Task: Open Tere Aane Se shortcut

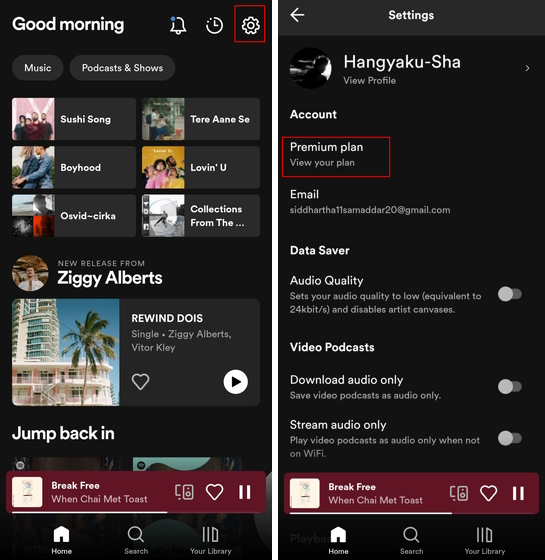Action: click(201, 119)
